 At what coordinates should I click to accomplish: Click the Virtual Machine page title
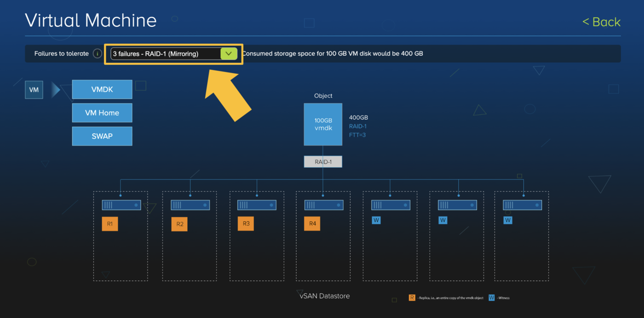pos(90,20)
